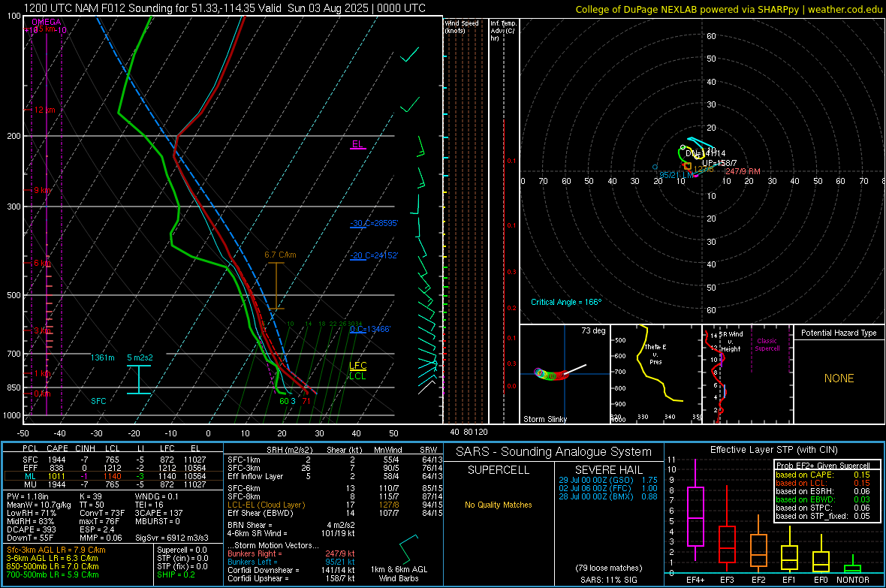The height and width of the screenshot is (588, 886).
Task: Click the Supercell = 0.0 value
Action: pos(182,550)
